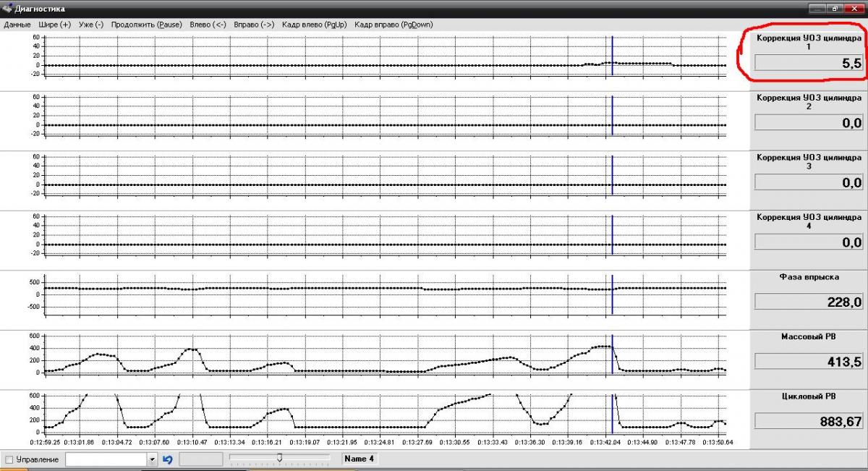Viewport: 868px width, 471px height.
Task: Click the Цикловый РВ label
Action: point(809,396)
